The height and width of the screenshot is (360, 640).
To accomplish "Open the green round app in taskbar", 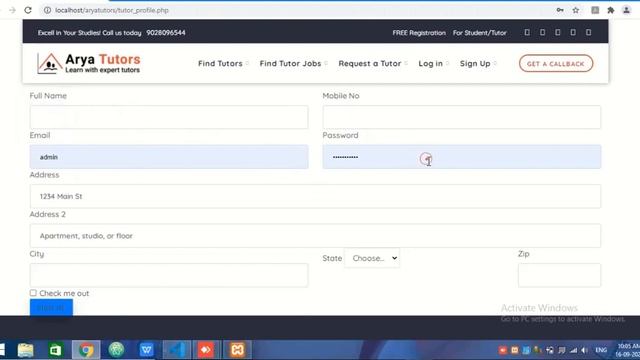I will 116,350.
